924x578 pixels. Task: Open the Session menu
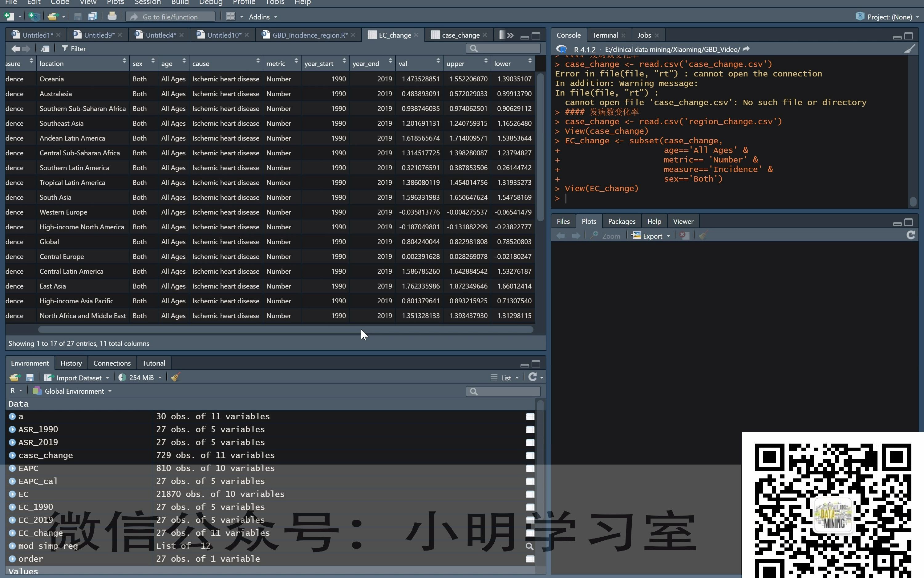click(x=148, y=2)
